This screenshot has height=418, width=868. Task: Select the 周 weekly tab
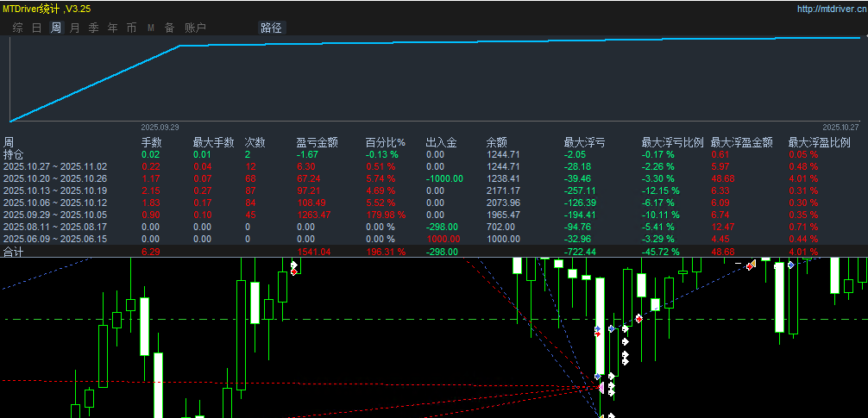click(x=56, y=28)
